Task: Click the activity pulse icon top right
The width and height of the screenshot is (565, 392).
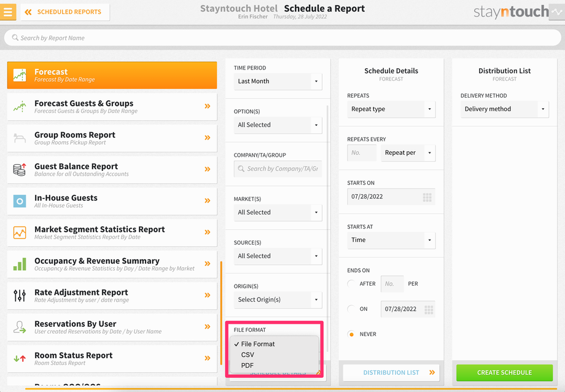Action: click(557, 12)
